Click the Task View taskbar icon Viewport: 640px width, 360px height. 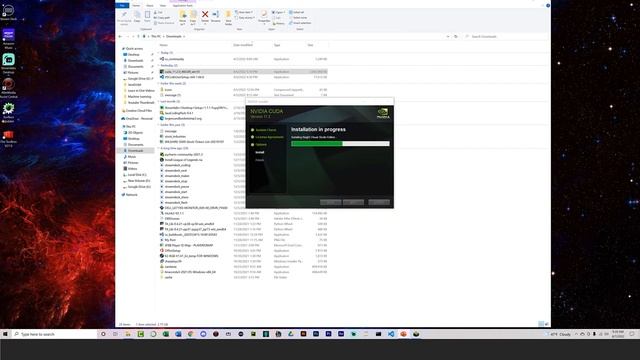pyautogui.click(x=116, y=334)
